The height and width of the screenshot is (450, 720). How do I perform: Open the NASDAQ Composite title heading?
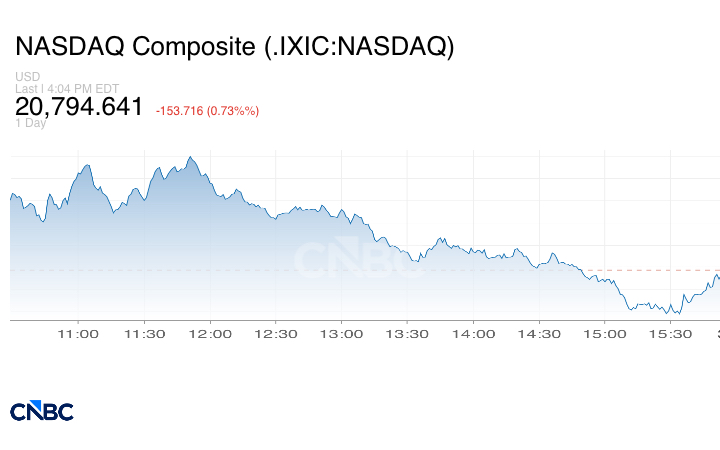coord(235,47)
